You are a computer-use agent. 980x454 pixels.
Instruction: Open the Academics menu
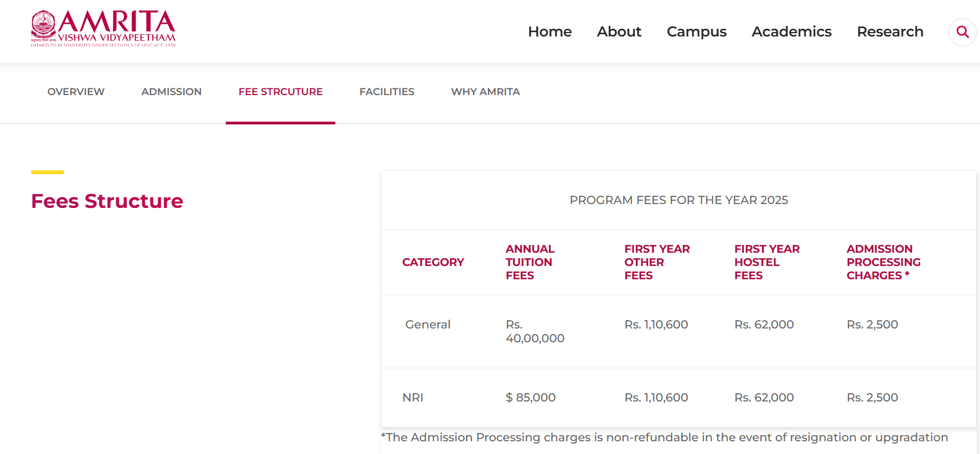pyautogui.click(x=791, y=32)
